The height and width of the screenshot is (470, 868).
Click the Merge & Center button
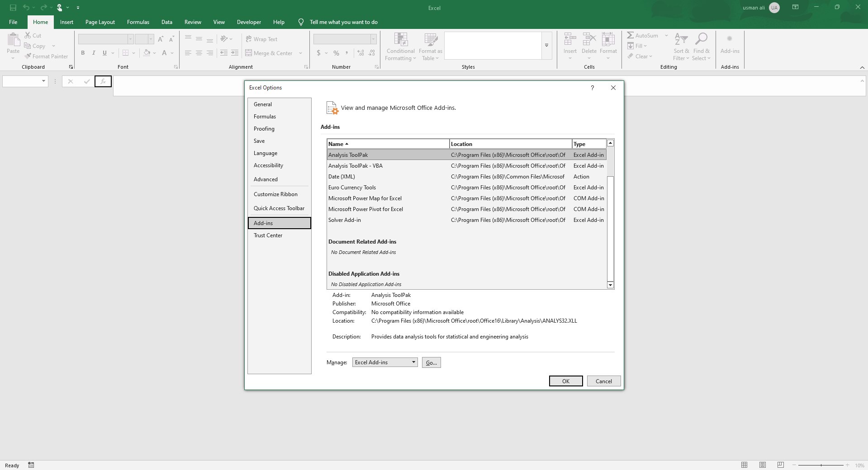(x=269, y=53)
